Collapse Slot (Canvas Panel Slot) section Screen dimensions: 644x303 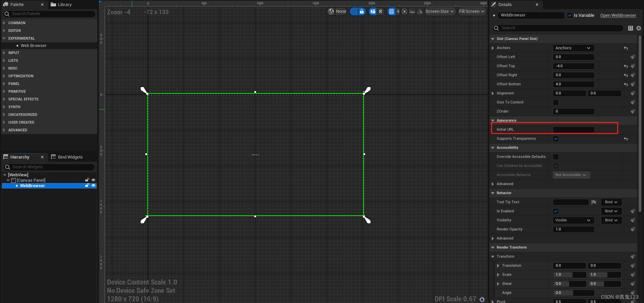point(493,39)
